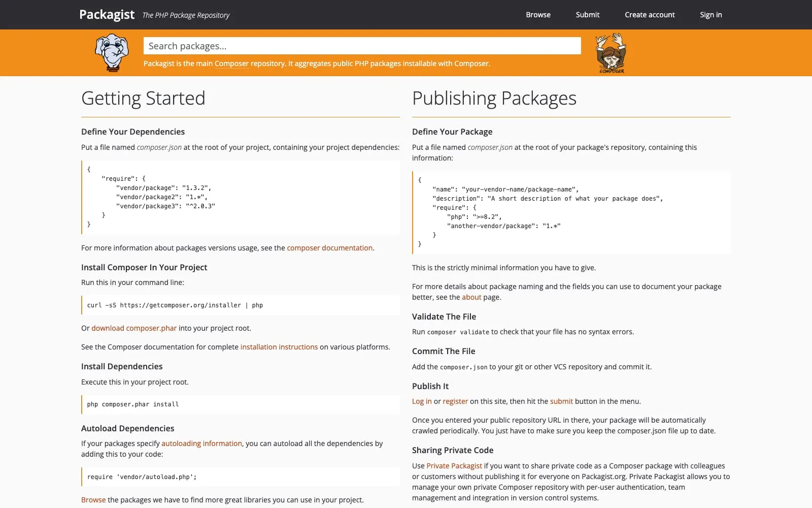Click the Install Composer In Your Project heading
This screenshot has width=812, height=508.
click(144, 267)
